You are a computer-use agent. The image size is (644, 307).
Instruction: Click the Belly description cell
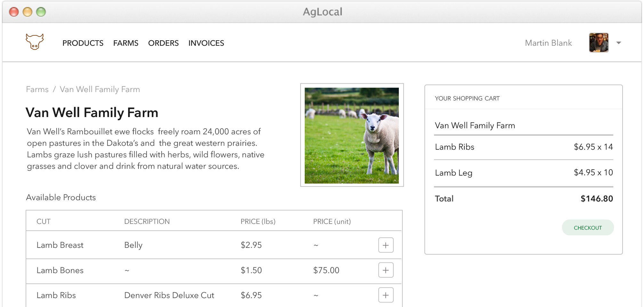(x=133, y=245)
